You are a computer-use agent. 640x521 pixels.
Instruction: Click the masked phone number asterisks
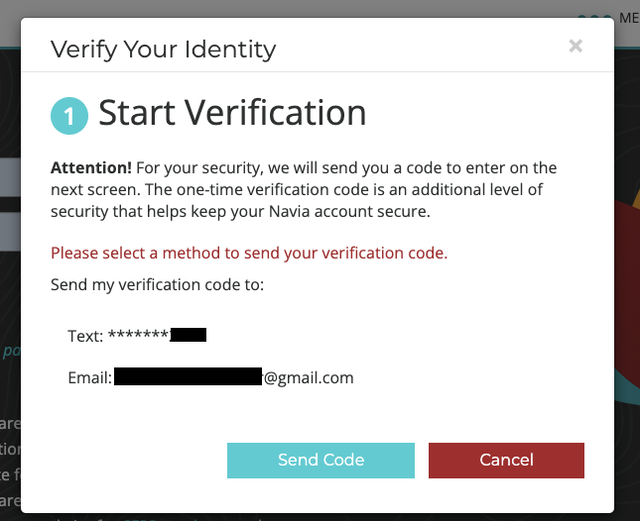(138, 336)
